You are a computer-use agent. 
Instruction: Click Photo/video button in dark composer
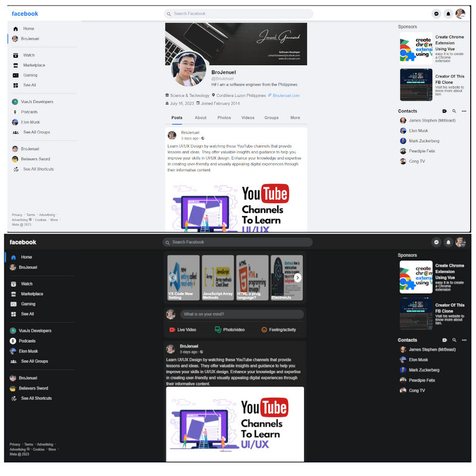[x=230, y=330]
